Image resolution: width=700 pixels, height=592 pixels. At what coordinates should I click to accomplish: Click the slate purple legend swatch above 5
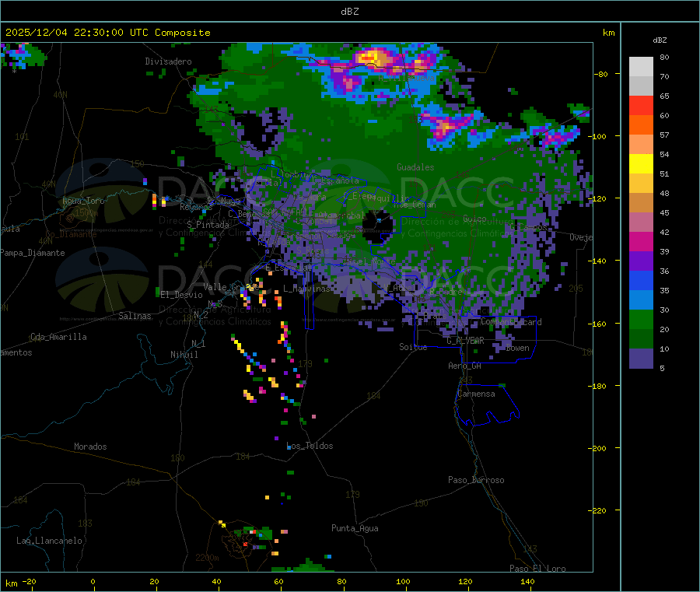(x=641, y=359)
